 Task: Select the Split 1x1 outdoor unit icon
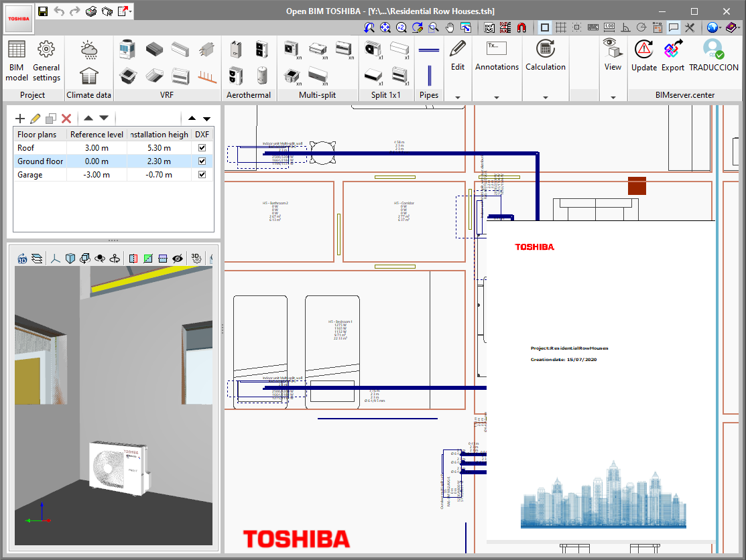click(x=373, y=49)
